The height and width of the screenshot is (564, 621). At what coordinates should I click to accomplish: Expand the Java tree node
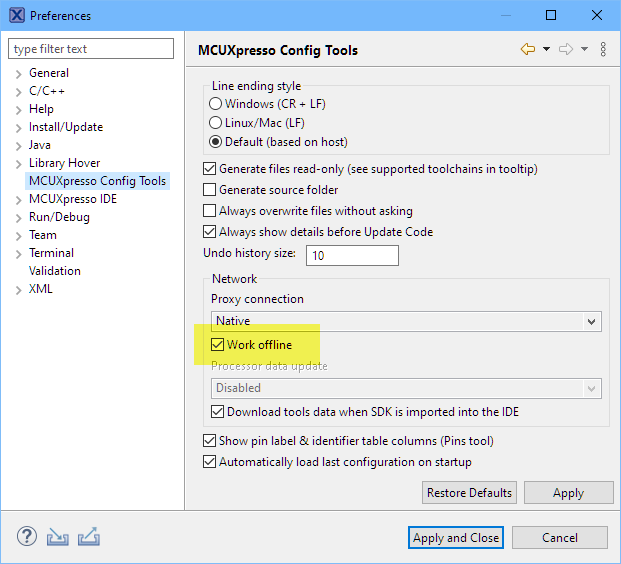(x=18, y=146)
